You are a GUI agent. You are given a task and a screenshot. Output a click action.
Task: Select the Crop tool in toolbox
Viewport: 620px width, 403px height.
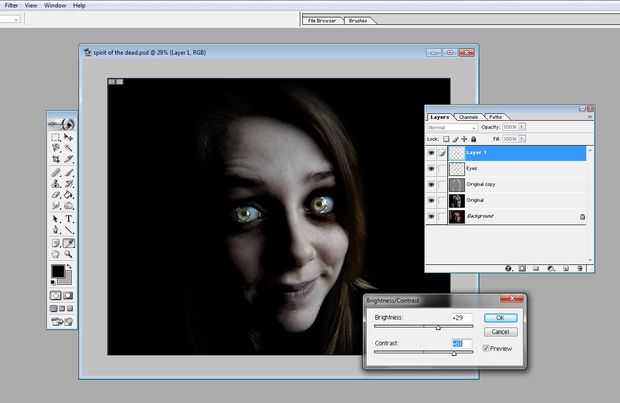click(56, 159)
